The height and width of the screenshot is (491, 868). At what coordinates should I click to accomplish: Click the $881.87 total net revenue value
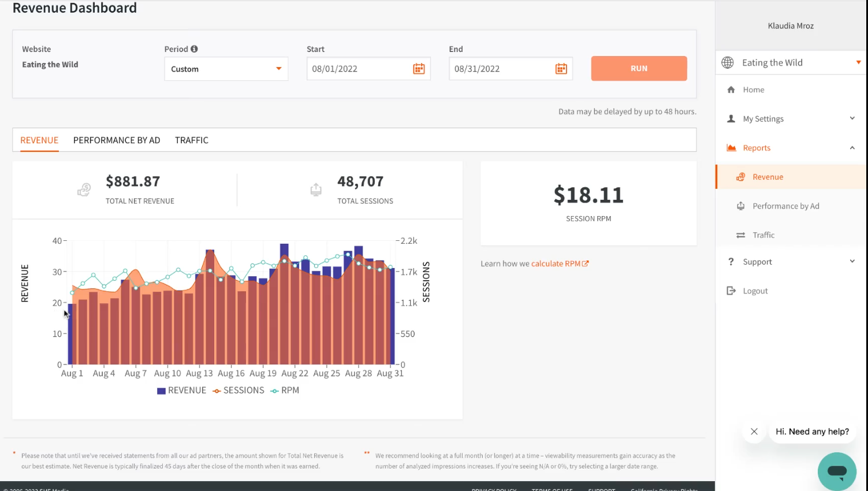(x=133, y=181)
